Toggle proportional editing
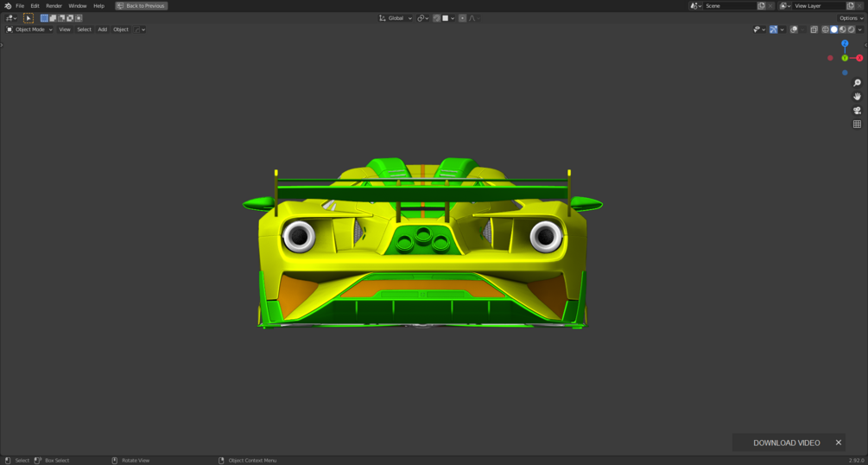The height and width of the screenshot is (465, 868). click(x=463, y=18)
